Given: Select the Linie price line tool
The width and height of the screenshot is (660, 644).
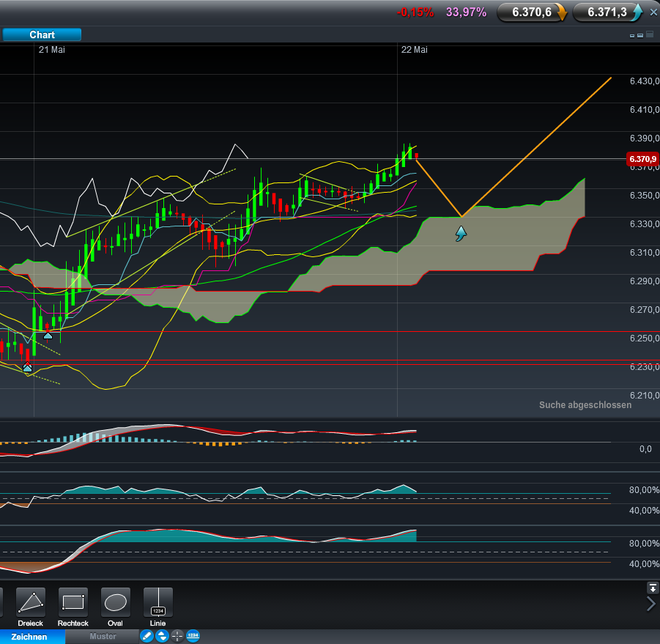Looking at the screenshot, I should pos(157,603).
